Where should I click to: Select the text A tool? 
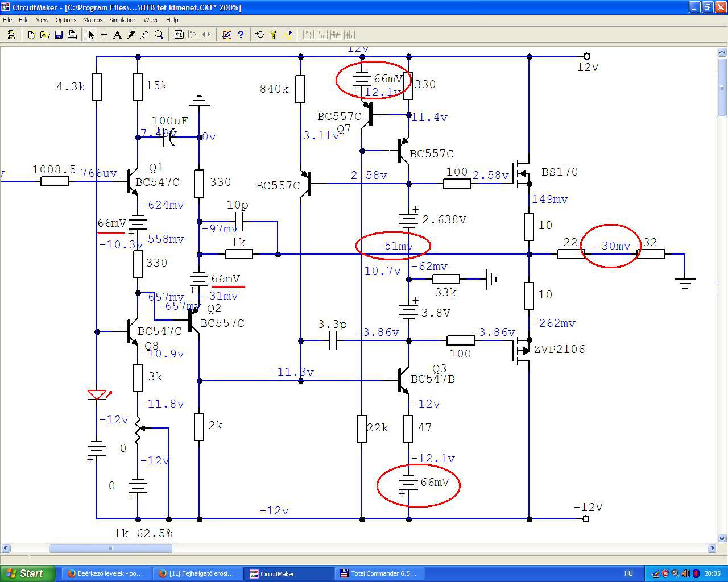click(117, 35)
